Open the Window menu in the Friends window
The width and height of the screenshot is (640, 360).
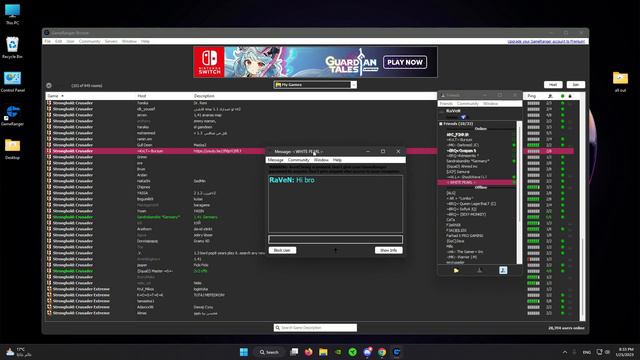pyautogui.click(x=491, y=104)
